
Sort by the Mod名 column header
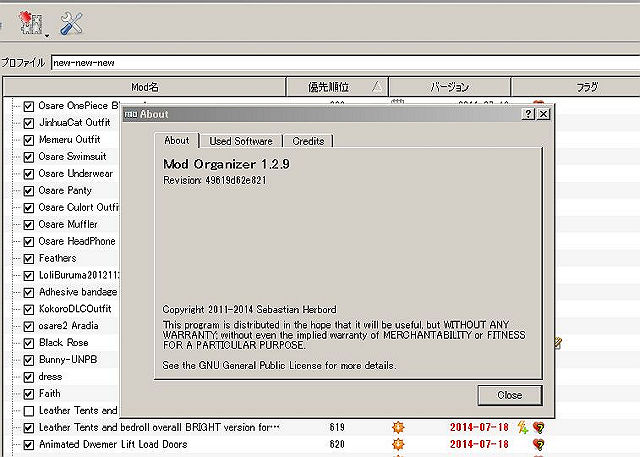point(144,87)
